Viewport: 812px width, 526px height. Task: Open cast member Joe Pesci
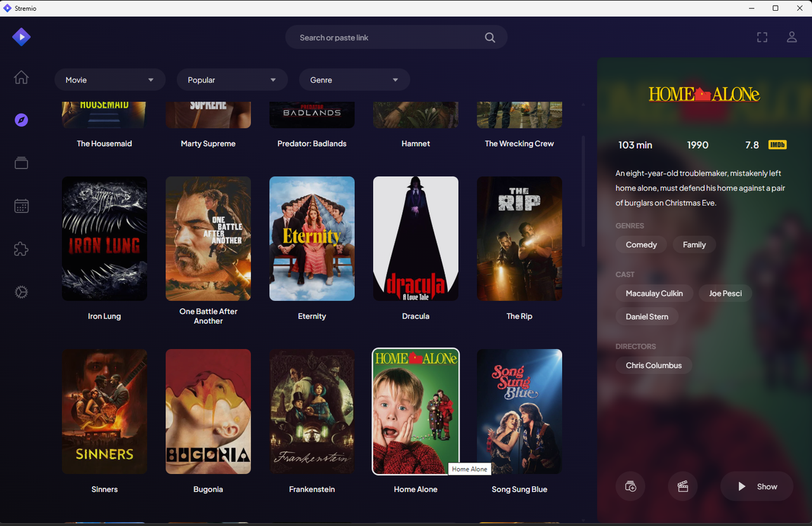[x=725, y=293]
